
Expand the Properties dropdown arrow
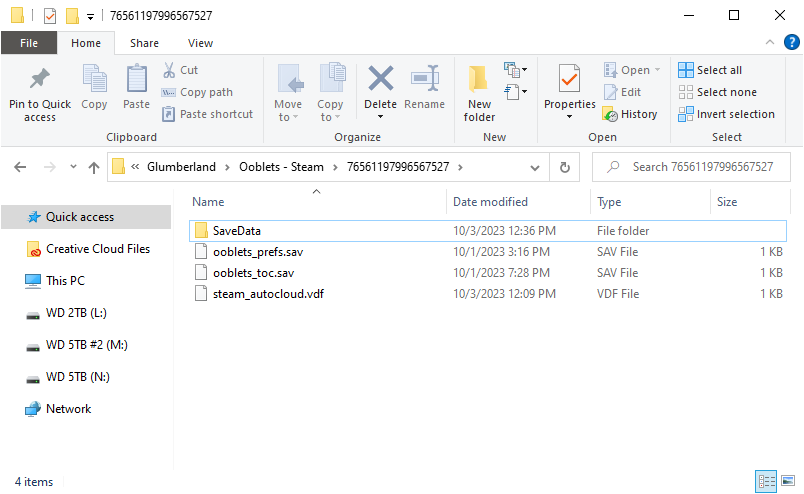pos(569,117)
